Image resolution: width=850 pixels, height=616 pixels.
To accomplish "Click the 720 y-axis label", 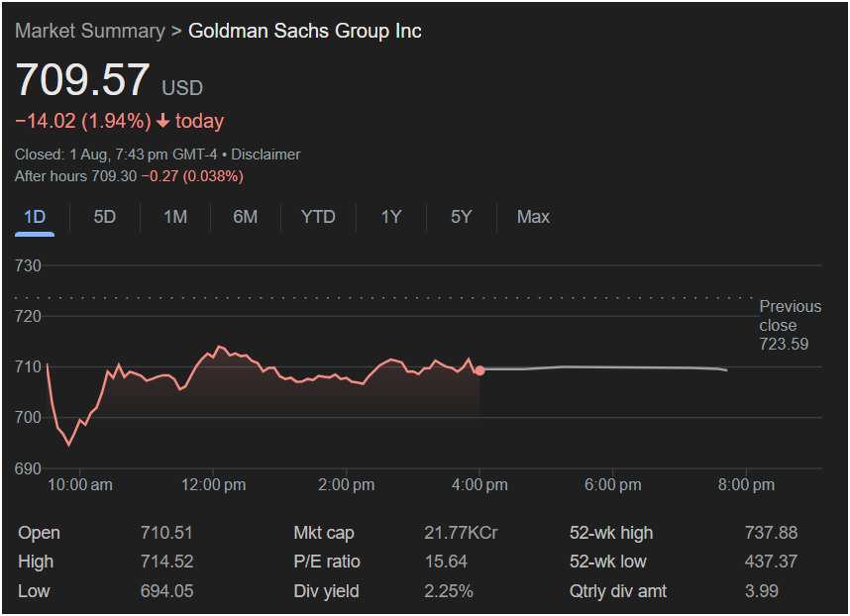I will (28, 316).
